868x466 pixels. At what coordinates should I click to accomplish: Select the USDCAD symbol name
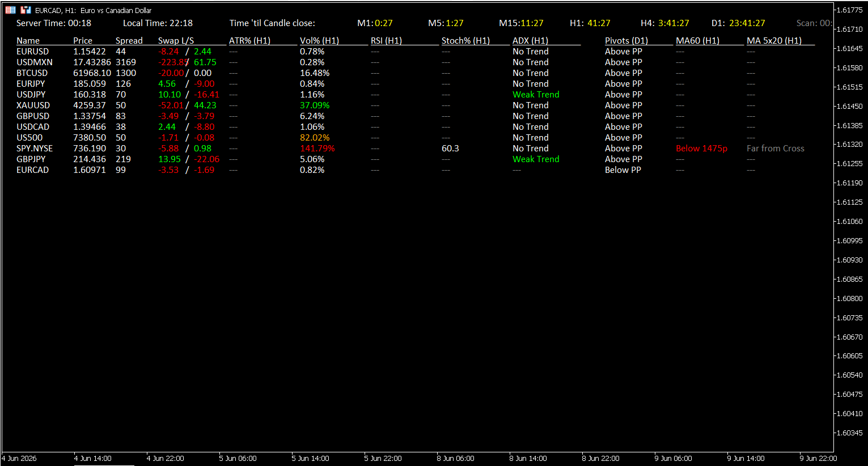click(33, 126)
